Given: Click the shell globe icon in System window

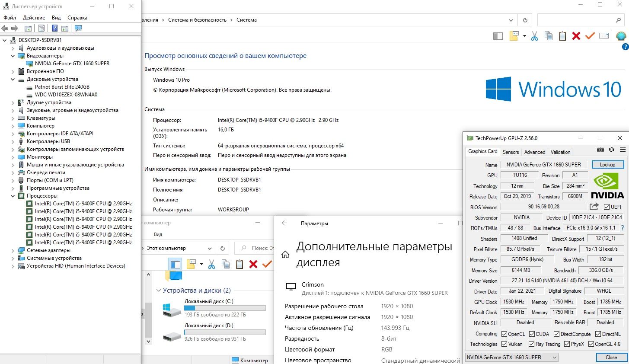Looking at the screenshot, I should pyautogui.click(x=621, y=36).
